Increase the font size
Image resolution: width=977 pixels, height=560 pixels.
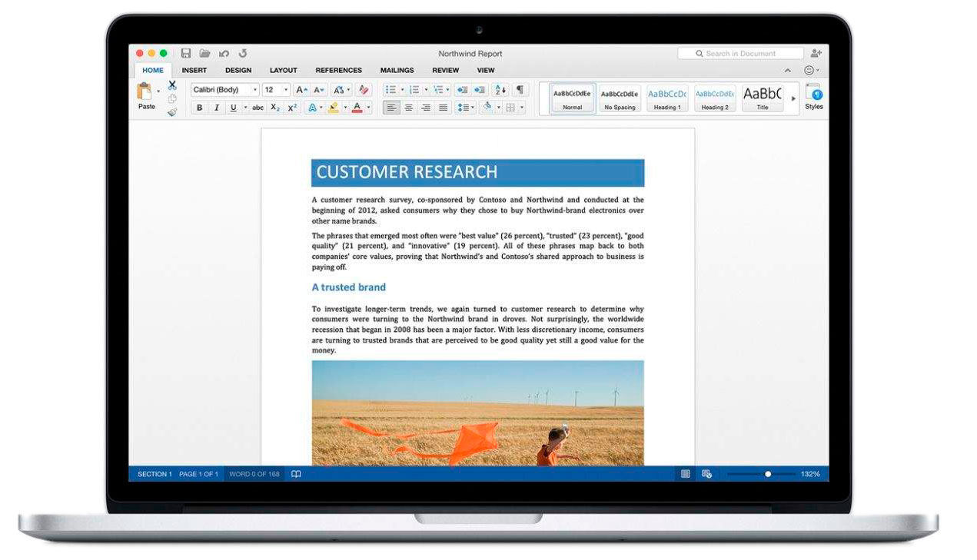coord(304,90)
